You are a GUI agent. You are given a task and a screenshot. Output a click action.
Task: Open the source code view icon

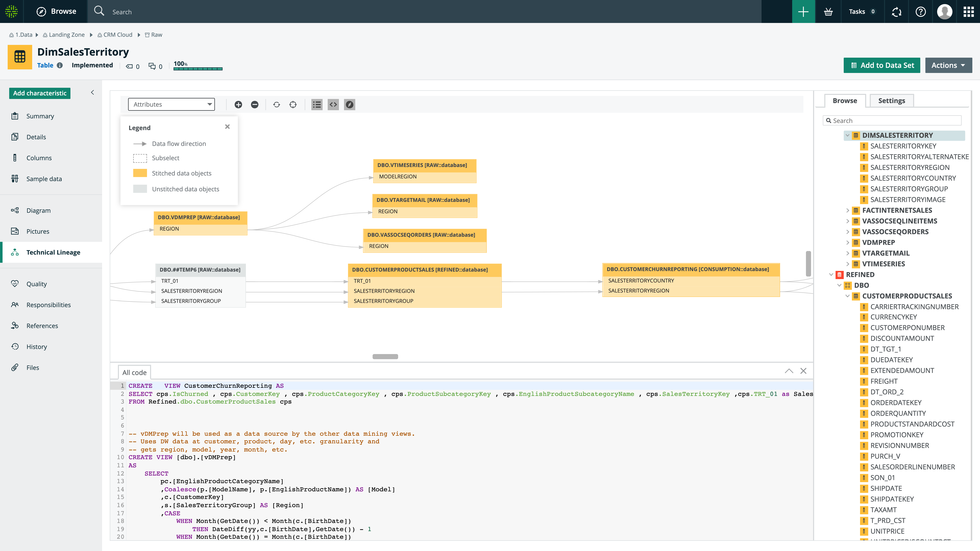333,105
